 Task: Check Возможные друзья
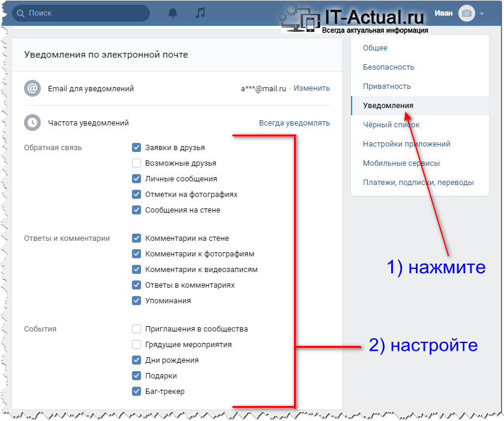[137, 163]
